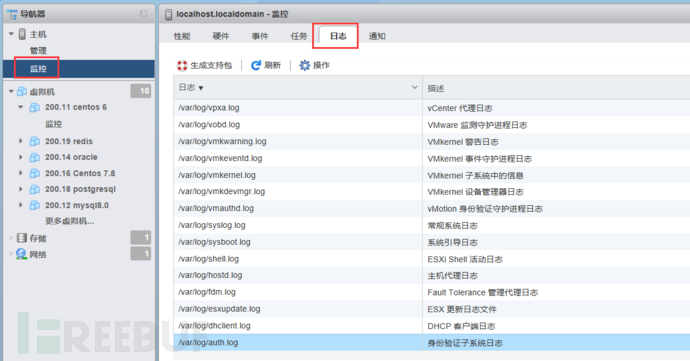Click the 描述 column header
Image resolution: width=690 pixels, height=361 pixels.
point(436,88)
